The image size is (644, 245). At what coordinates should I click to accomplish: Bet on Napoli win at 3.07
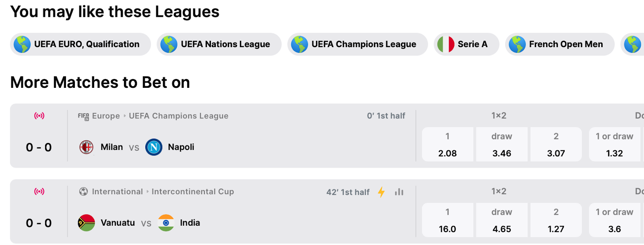click(556, 145)
